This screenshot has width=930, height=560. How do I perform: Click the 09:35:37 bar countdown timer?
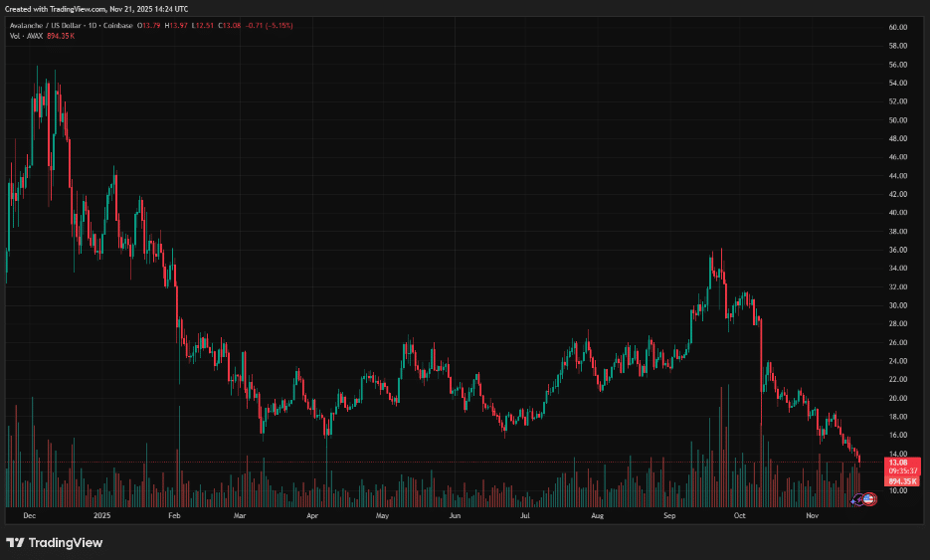[x=897, y=472]
